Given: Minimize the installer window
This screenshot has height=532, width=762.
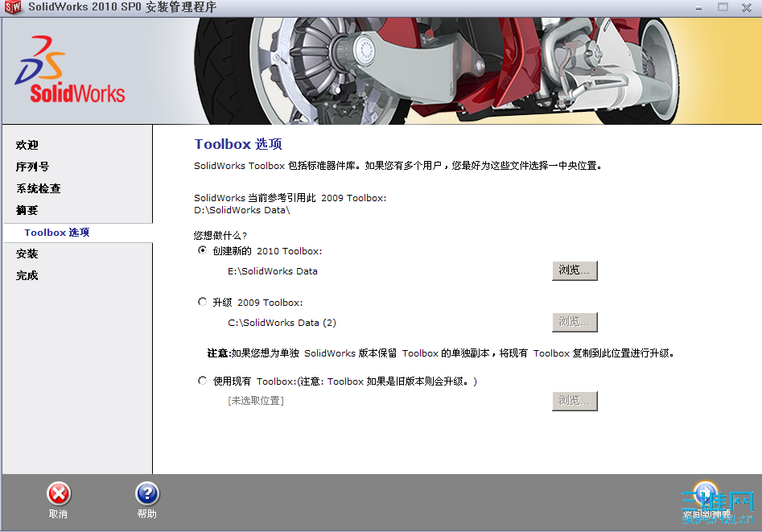Looking at the screenshot, I should click(698, 8).
